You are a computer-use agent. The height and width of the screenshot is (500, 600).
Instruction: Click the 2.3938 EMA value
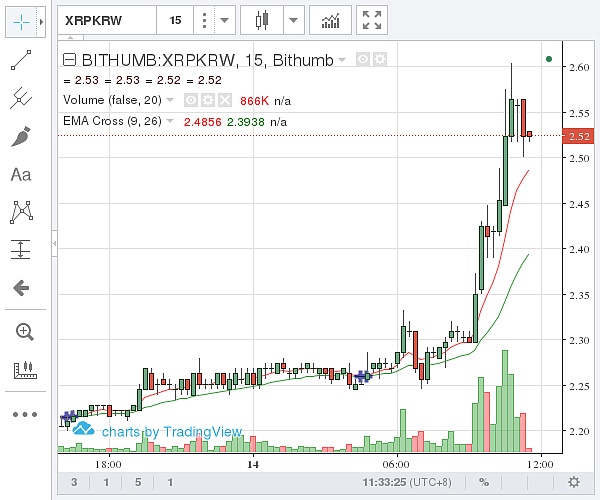[246, 122]
